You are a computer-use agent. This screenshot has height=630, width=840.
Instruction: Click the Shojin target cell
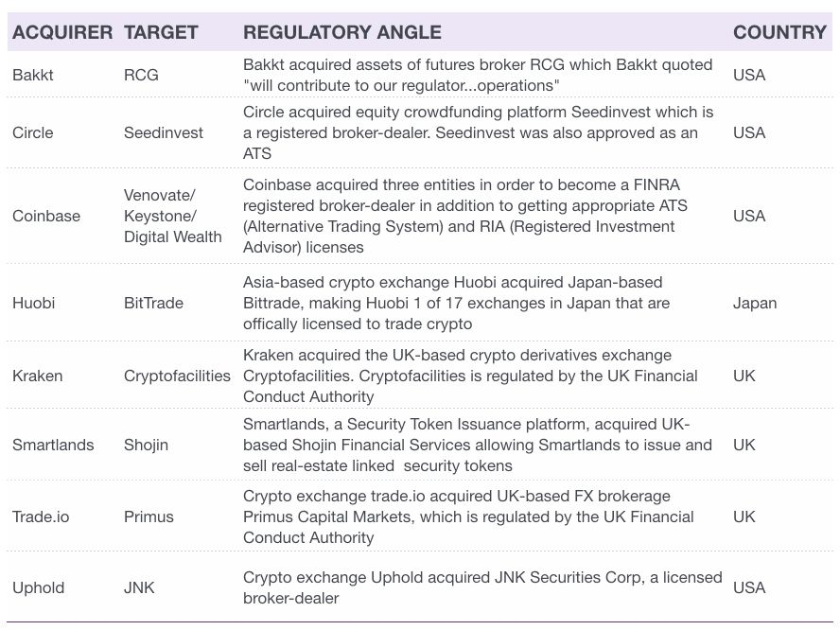[146, 446]
